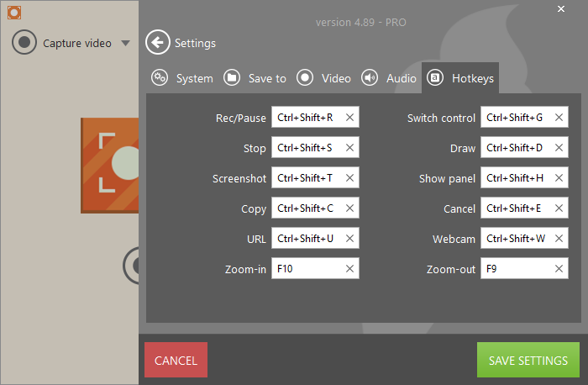Open the Video settings tab
Screen dimensions: 588x385
tap(324, 78)
